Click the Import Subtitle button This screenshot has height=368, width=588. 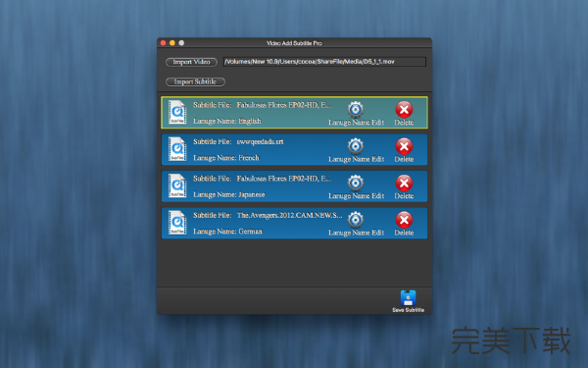tap(195, 81)
